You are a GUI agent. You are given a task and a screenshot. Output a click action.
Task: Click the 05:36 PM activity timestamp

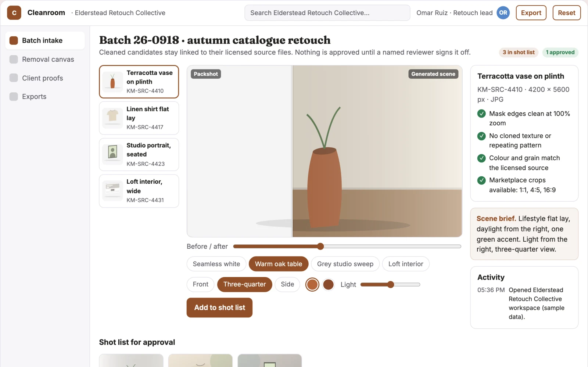491,290
